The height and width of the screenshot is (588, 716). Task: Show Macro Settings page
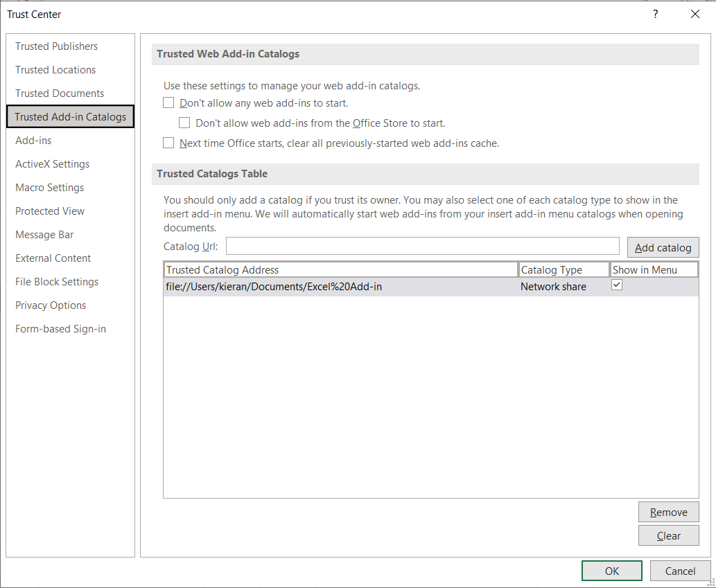point(50,188)
